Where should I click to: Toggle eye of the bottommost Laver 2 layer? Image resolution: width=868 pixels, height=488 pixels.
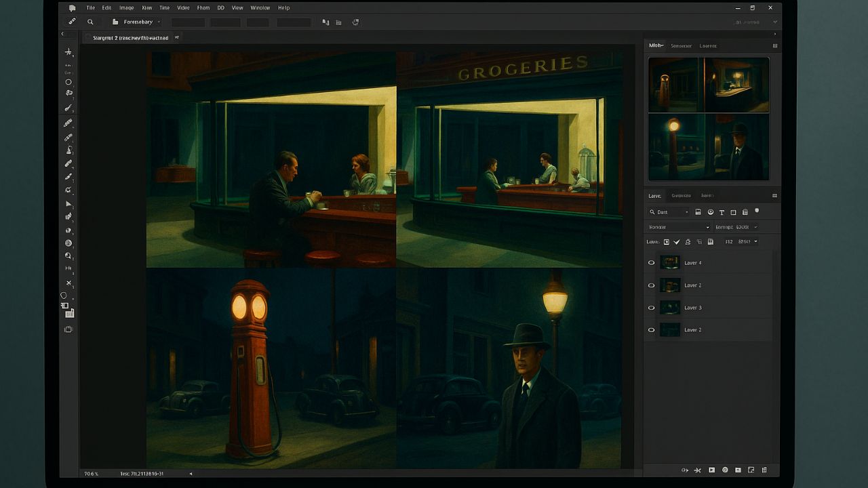tap(652, 330)
